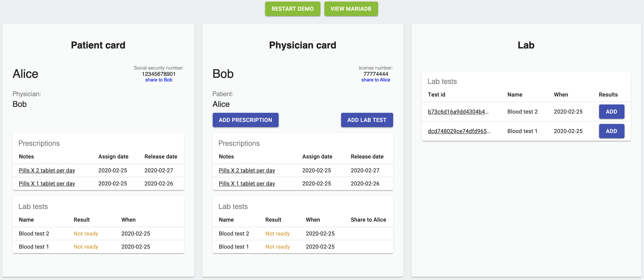The image size is (644, 280).
Task: Open Pills X 2 tablet prescription on Patient card
Action: [x=47, y=170]
